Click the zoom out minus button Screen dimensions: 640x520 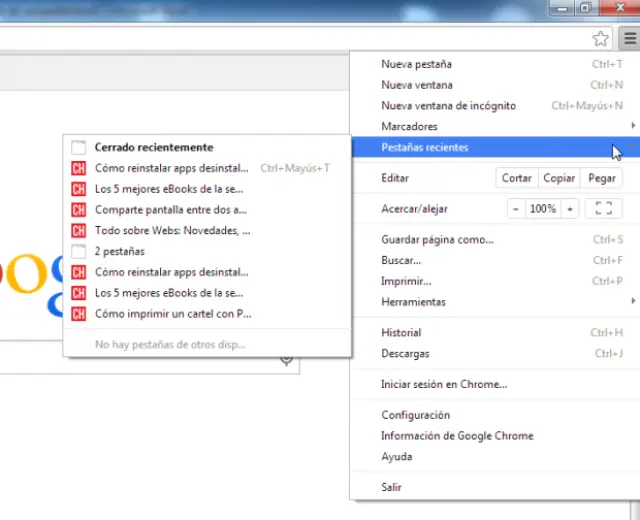[515, 209]
